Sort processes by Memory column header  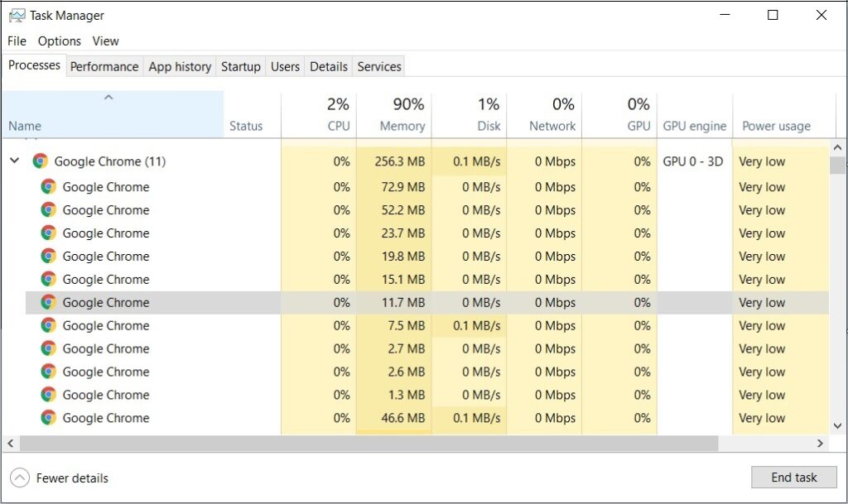pos(393,114)
